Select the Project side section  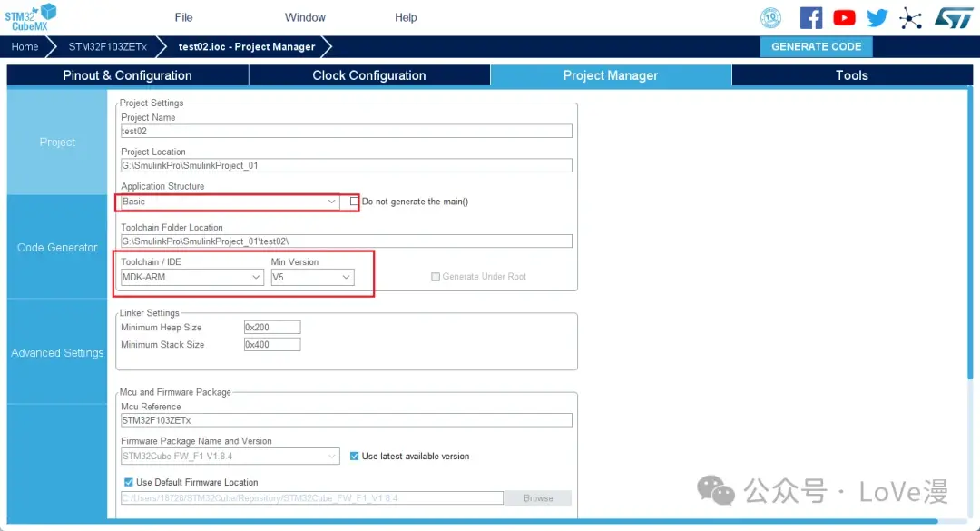coord(57,142)
